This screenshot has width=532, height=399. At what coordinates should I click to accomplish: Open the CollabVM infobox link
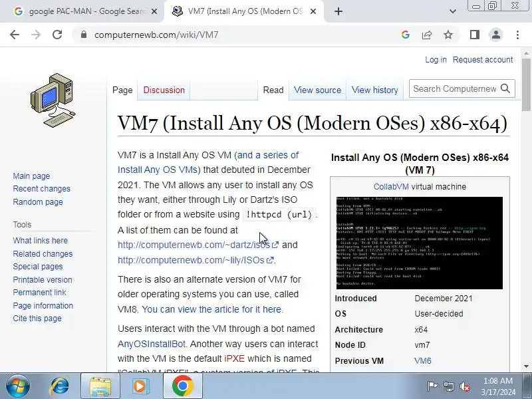pyautogui.click(x=391, y=187)
